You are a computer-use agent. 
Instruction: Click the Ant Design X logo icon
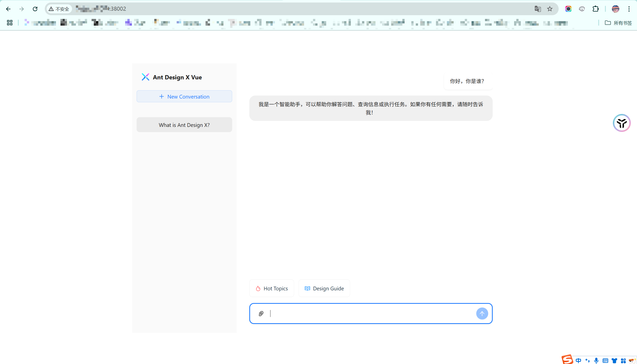(x=146, y=77)
